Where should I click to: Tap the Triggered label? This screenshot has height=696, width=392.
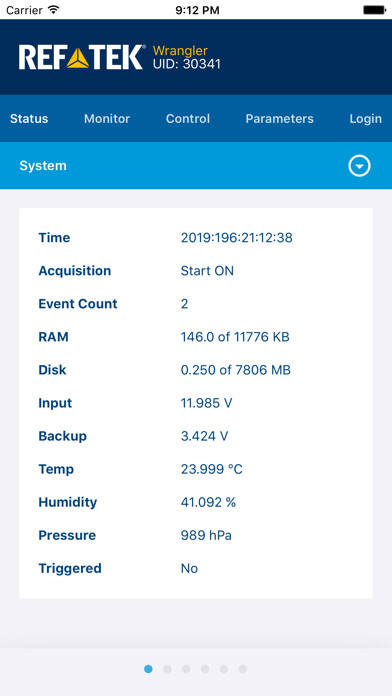(x=70, y=569)
